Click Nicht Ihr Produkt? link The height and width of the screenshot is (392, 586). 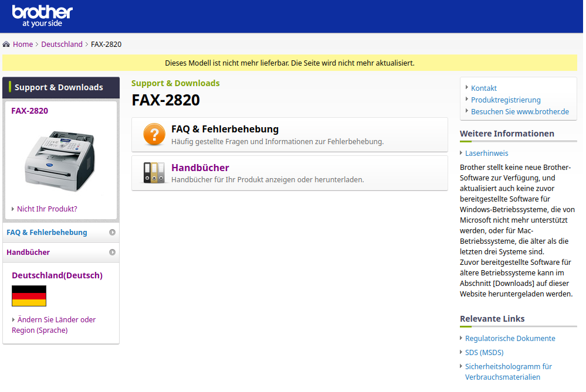click(47, 209)
